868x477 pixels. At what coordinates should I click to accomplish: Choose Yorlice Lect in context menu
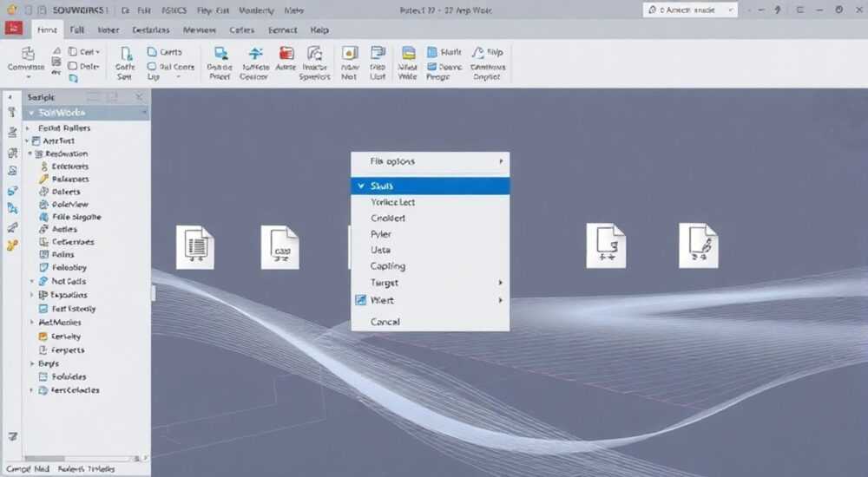pos(431,202)
